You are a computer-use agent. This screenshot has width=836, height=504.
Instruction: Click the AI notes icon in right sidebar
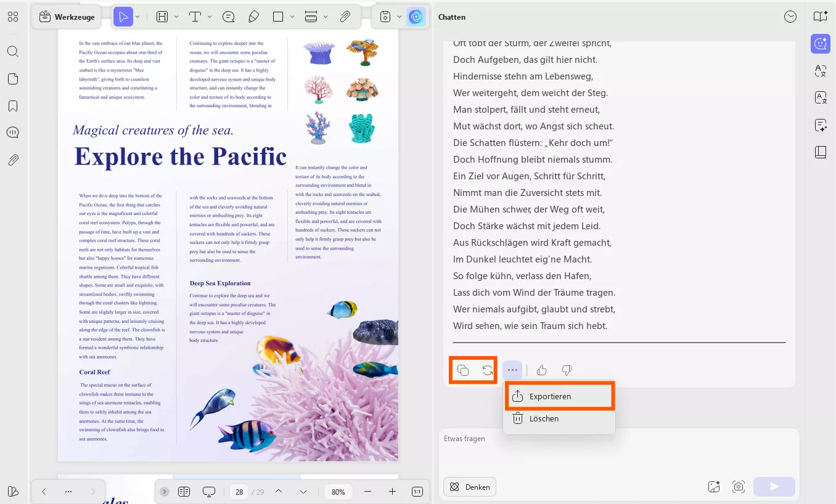tap(821, 125)
